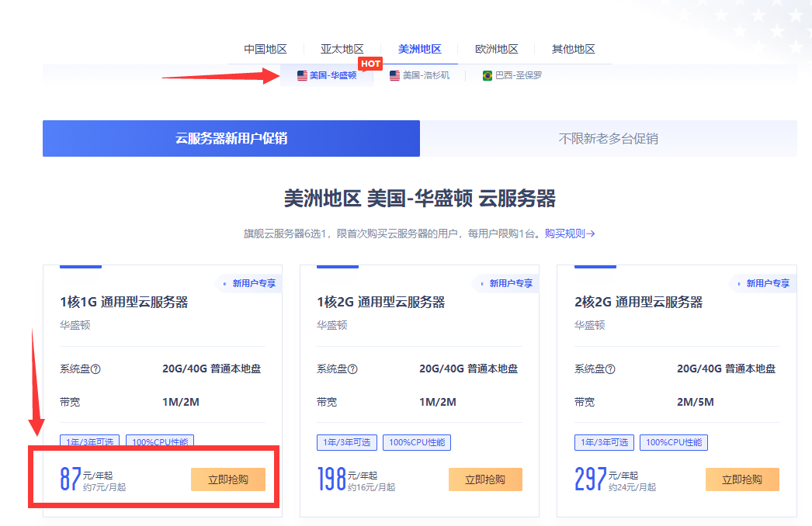Viewport: 812px width, 526px height.
Task: Open the 其他地区 tab
Action: 574,49
